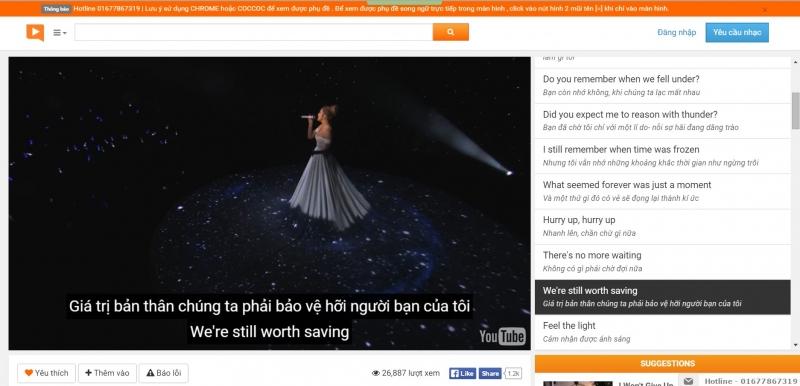Click the orange search magnifier button
800x386 pixels.
(x=451, y=32)
